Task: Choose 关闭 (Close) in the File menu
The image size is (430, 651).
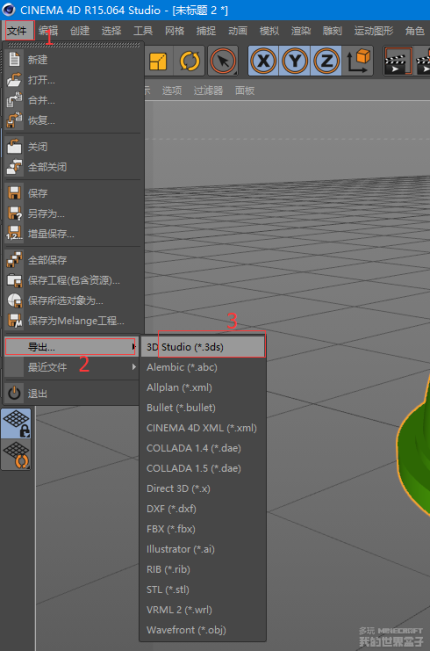Action: click(73, 147)
